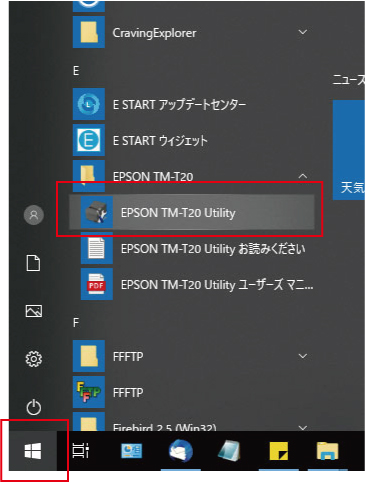Collapse the EPSON TM-T20 folder chevron
Image resolution: width=365 pixels, height=483 pixels.
coord(303,176)
